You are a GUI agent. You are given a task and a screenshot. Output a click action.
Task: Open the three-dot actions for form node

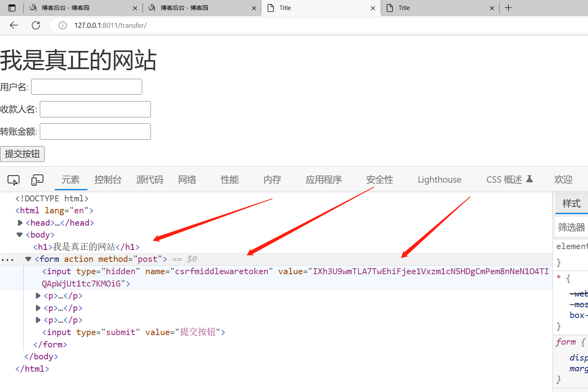point(8,260)
